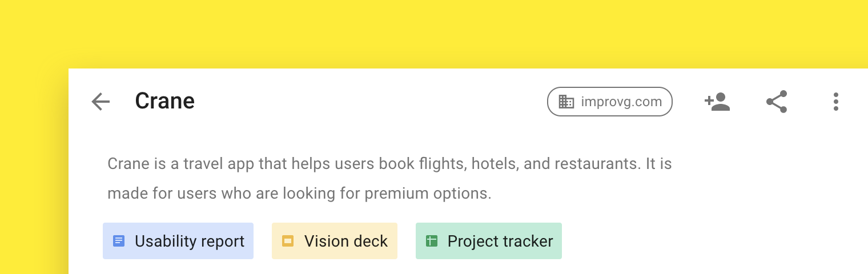Open the three-dot more options menu
Image resolution: width=868 pixels, height=274 pixels.
click(836, 102)
